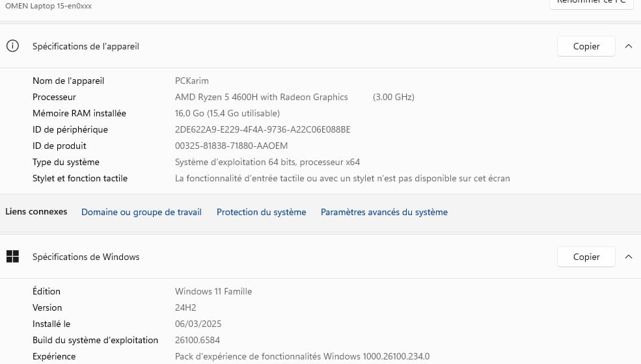The height and width of the screenshot is (364, 641).
Task: Click the info icon beside Spécifications de l'appareil
Action: click(12, 46)
